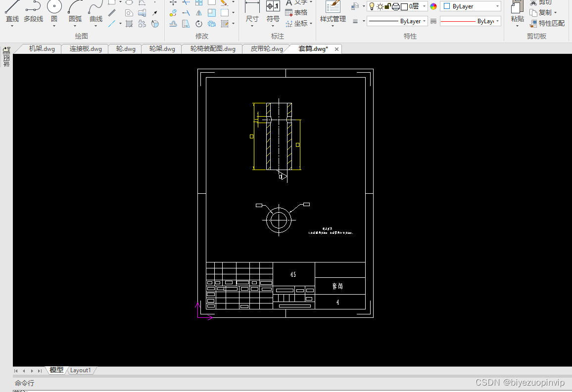Viewport: 572px width, 392px height.
Task: Click the 套筒 title block text
Action: point(337,286)
